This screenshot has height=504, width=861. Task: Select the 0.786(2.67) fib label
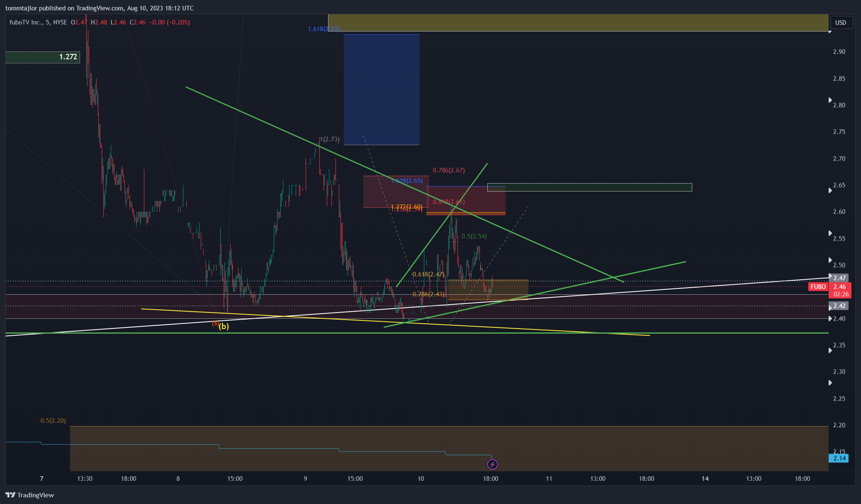pyautogui.click(x=449, y=170)
